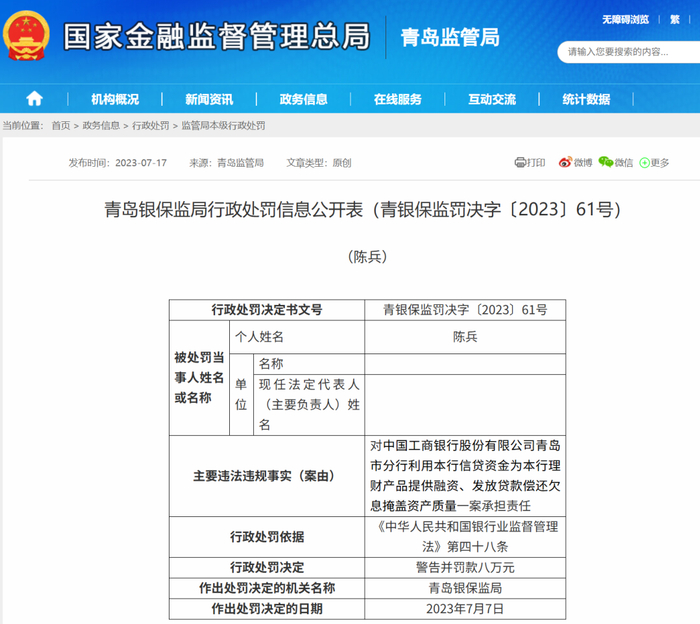Click 行政处罚 breadcrumb link

click(150, 126)
